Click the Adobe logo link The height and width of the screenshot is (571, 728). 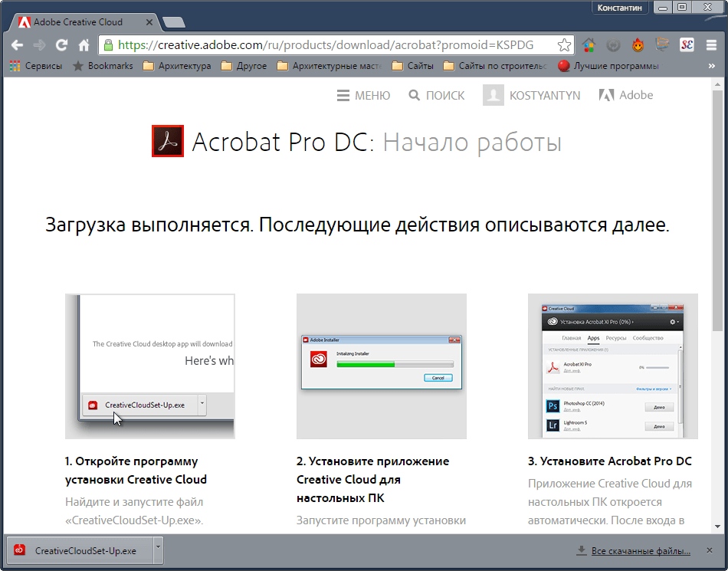click(626, 95)
